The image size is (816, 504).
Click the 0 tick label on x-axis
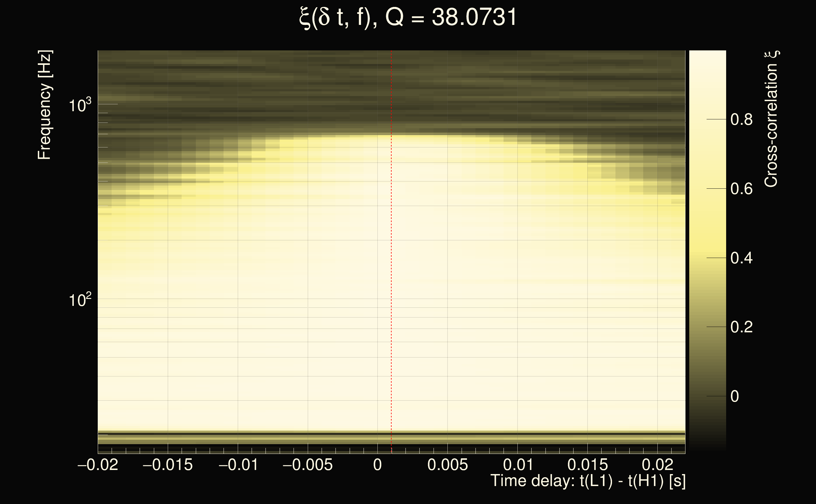377,465
